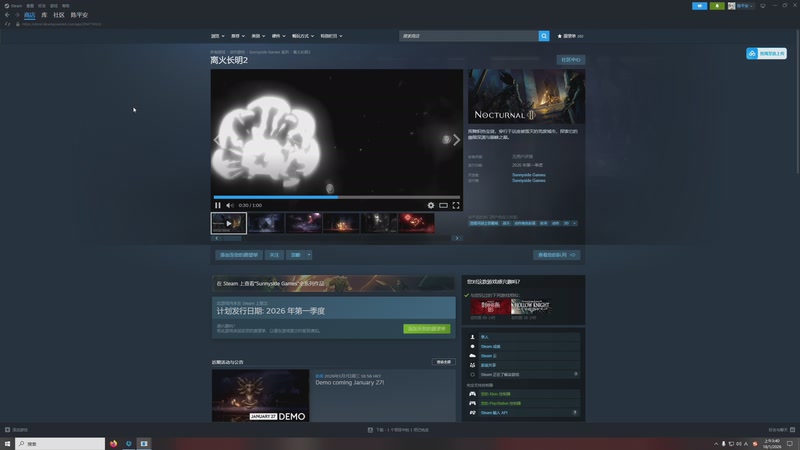This screenshot has height=450, width=800.
Task: Add game to wishlist button below video
Action: pyautogui.click(x=239, y=255)
